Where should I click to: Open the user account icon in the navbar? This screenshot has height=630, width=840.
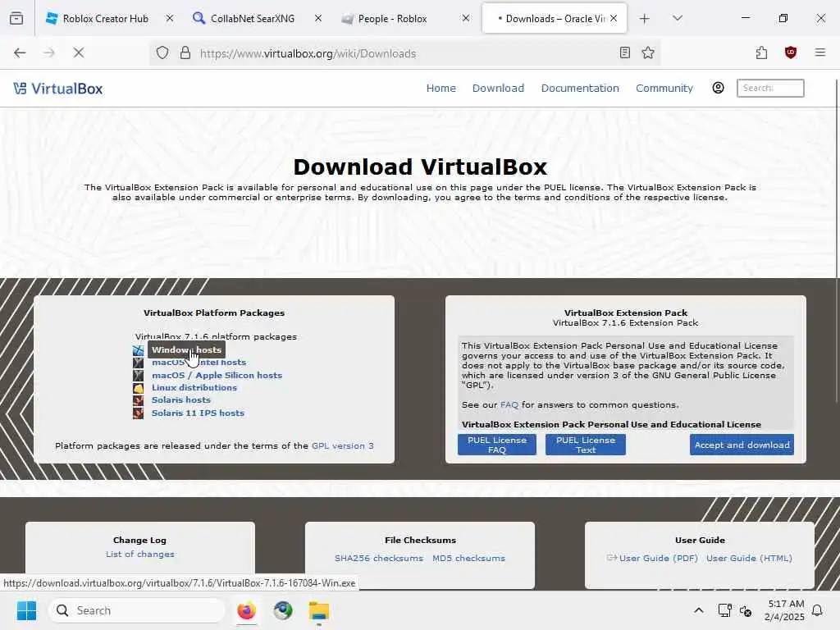click(718, 88)
